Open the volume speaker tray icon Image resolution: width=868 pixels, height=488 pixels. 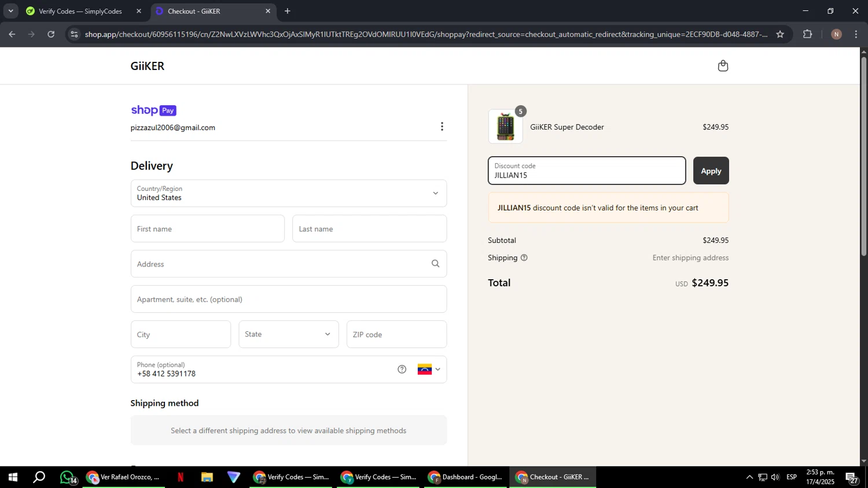pos(775,478)
